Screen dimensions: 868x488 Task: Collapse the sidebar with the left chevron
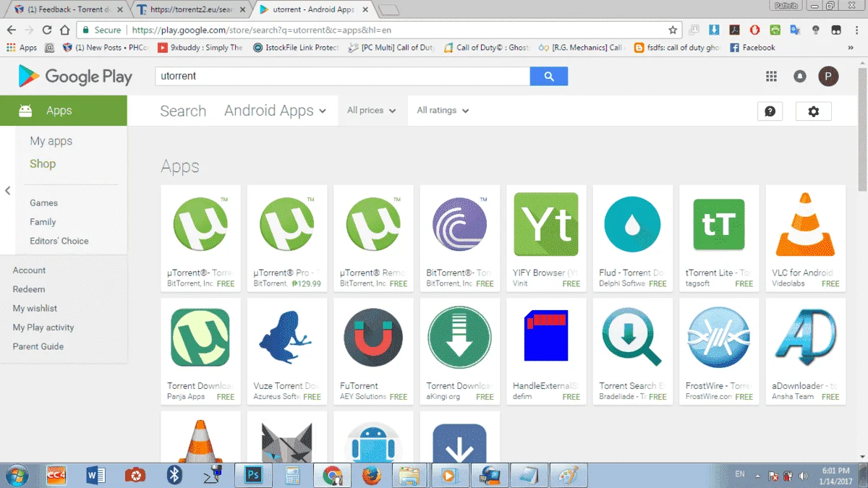point(7,191)
